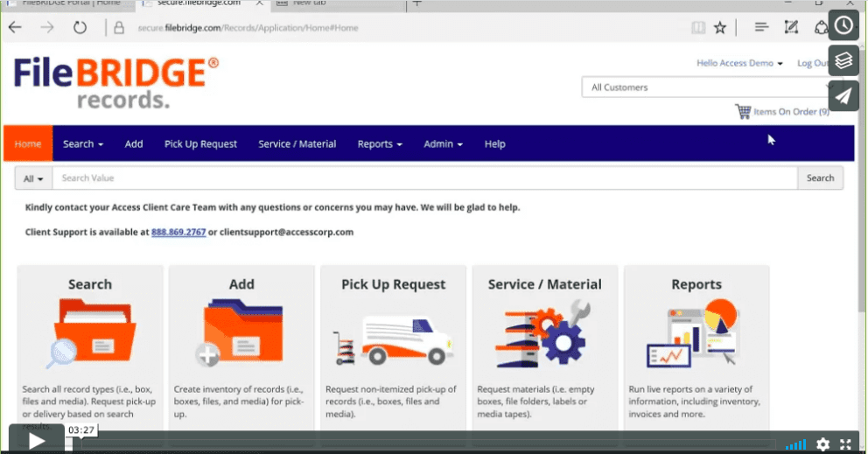
Task: Click the Reports chart tile icon
Action: click(696, 332)
